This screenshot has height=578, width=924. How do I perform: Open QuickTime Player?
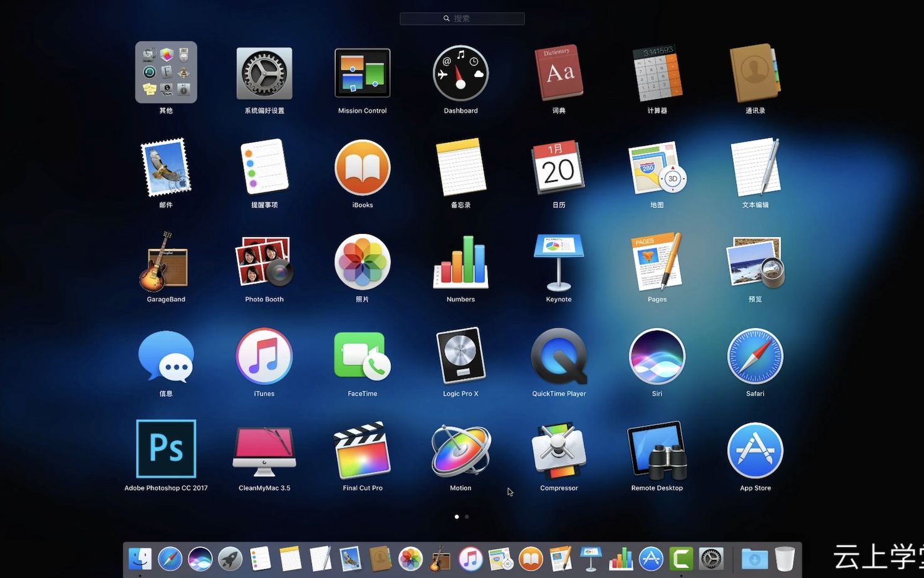click(x=559, y=356)
